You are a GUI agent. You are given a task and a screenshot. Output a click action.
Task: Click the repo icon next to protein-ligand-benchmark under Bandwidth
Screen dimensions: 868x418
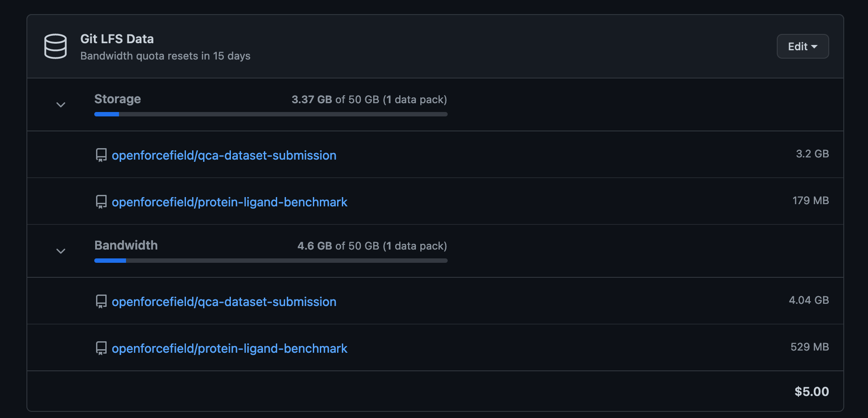pyautogui.click(x=102, y=348)
